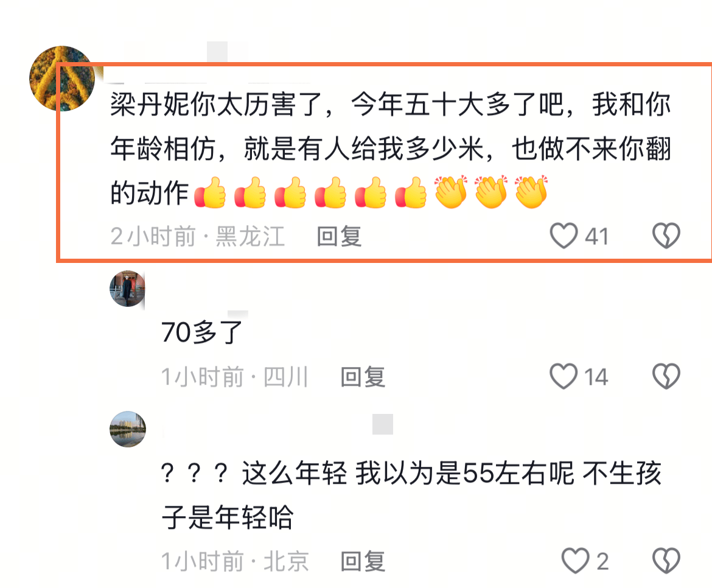Like the "70多了" reply heart
This screenshot has height=588, width=712.
[x=564, y=376]
